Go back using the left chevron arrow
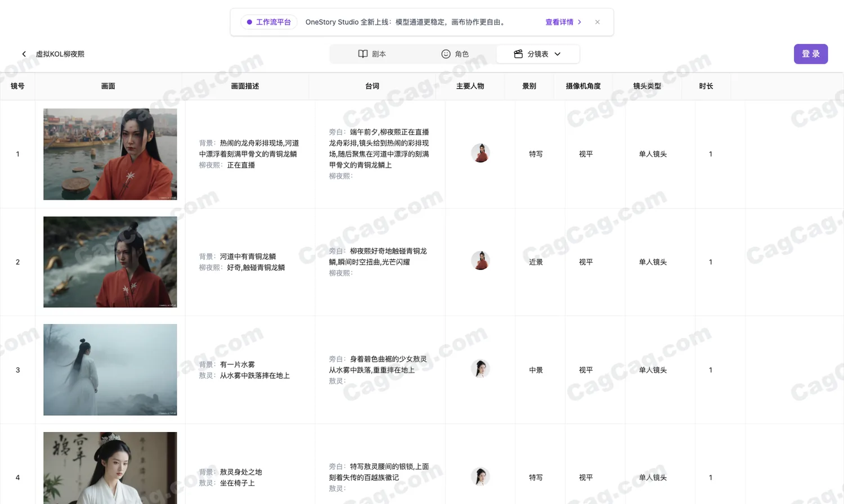Viewport: 844px width, 504px height. tap(24, 54)
